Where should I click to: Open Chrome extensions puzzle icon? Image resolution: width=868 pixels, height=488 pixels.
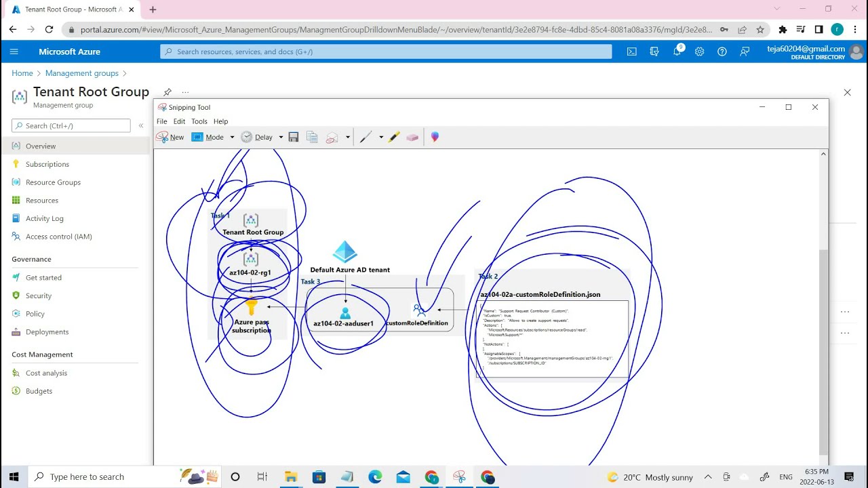coord(783,29)
